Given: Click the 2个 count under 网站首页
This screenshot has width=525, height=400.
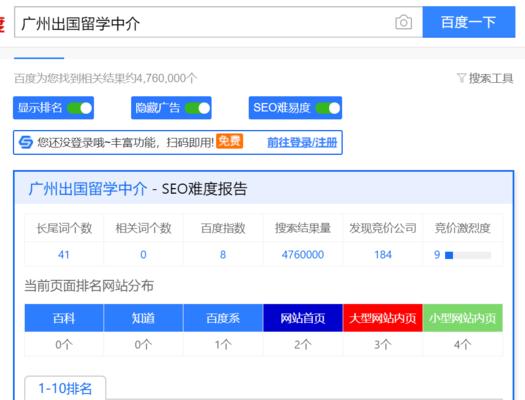Looking at the screenshot, I should [303, 344].
